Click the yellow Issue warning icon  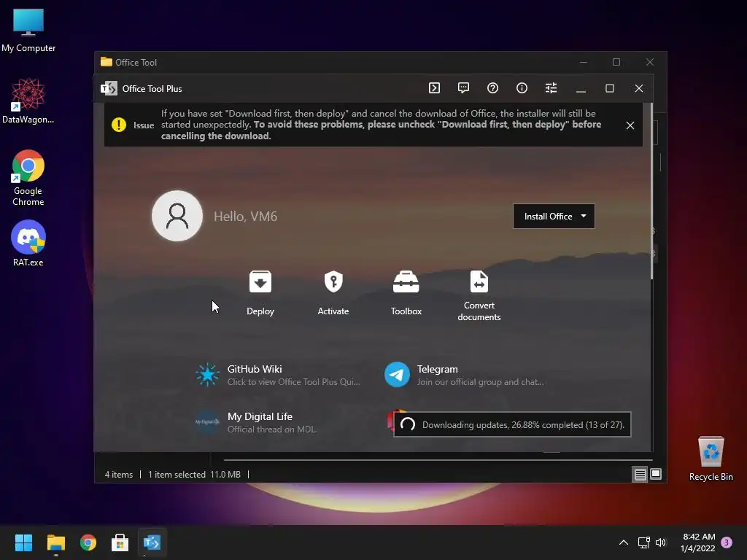pos(119,125)
